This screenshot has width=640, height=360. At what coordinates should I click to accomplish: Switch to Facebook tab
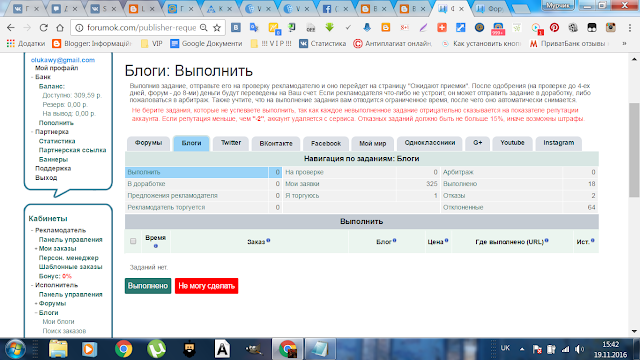click(326, 143)
